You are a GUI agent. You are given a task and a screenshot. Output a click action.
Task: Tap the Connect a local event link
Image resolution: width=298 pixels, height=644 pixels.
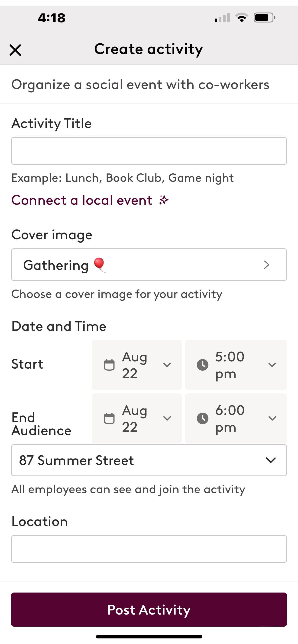click(82, 200)
